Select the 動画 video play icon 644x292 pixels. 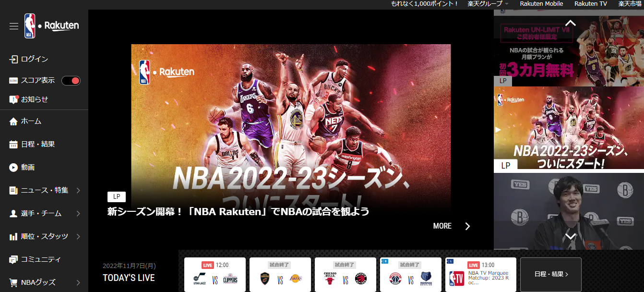point(13,167)
